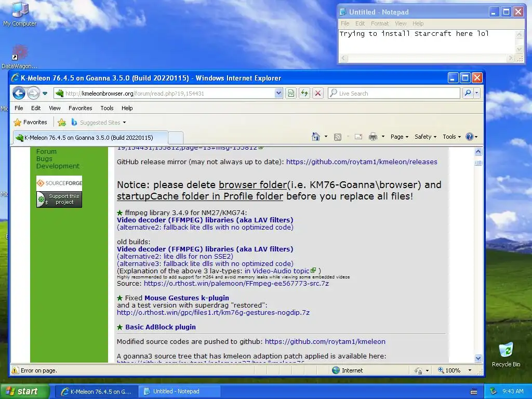Click the SourceForge logo image
Screen dimensions: 532x399
coord(59,183)
